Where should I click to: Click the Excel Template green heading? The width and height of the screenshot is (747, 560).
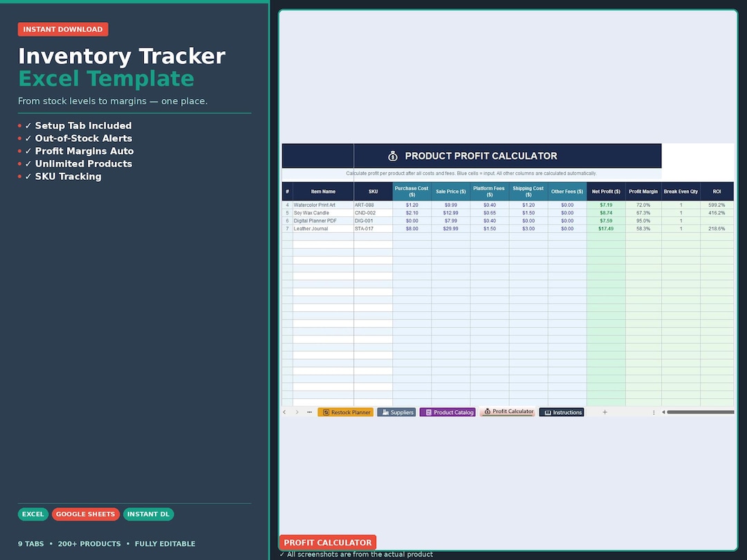coord(107,79)
